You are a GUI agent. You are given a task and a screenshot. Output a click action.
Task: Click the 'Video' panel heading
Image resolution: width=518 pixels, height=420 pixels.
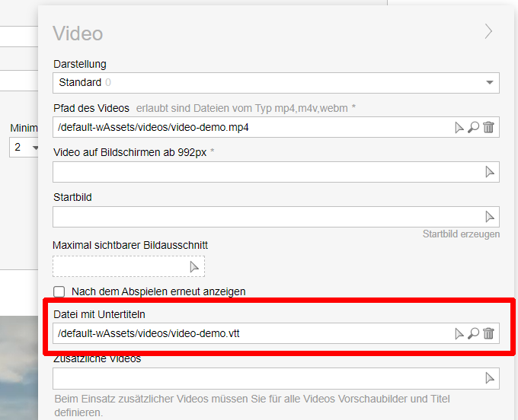coord(78,33)
